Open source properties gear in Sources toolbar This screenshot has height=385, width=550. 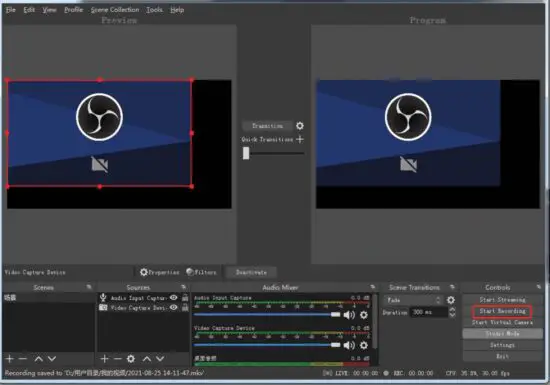pos(131,359)
